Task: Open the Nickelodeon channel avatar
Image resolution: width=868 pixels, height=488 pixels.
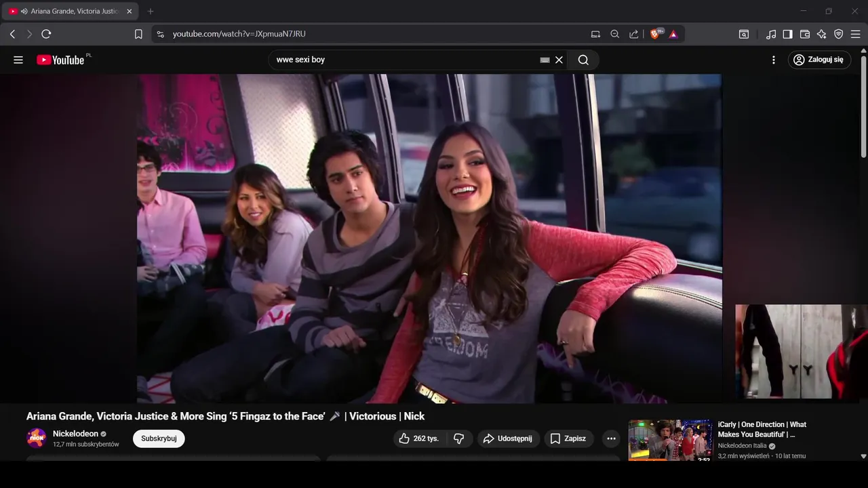Action: 37,438
